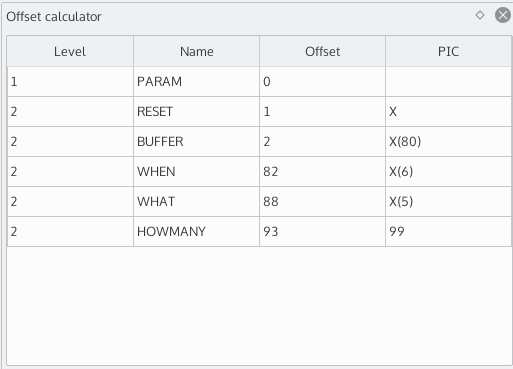This screenshot has height=369, width=513.
Task: Select the HOWMANY name cell
Action: click(x=196, y=232)
